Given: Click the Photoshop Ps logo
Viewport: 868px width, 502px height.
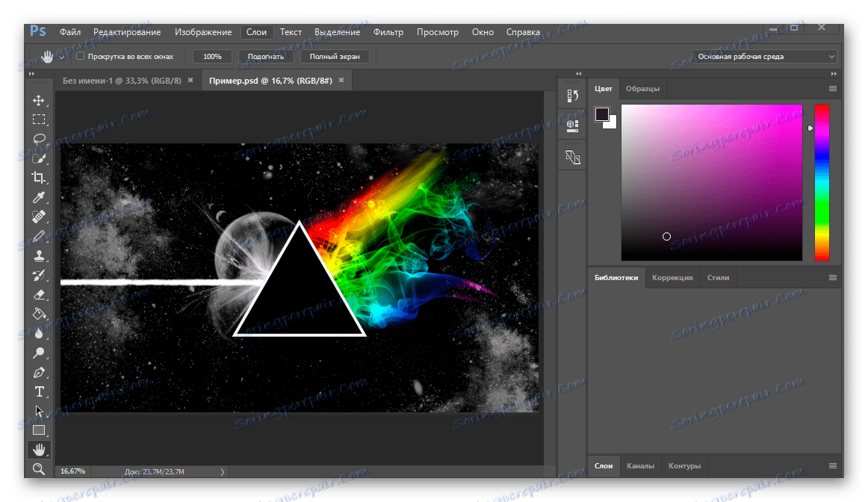Looking at the screenshot, I should 37,31.
